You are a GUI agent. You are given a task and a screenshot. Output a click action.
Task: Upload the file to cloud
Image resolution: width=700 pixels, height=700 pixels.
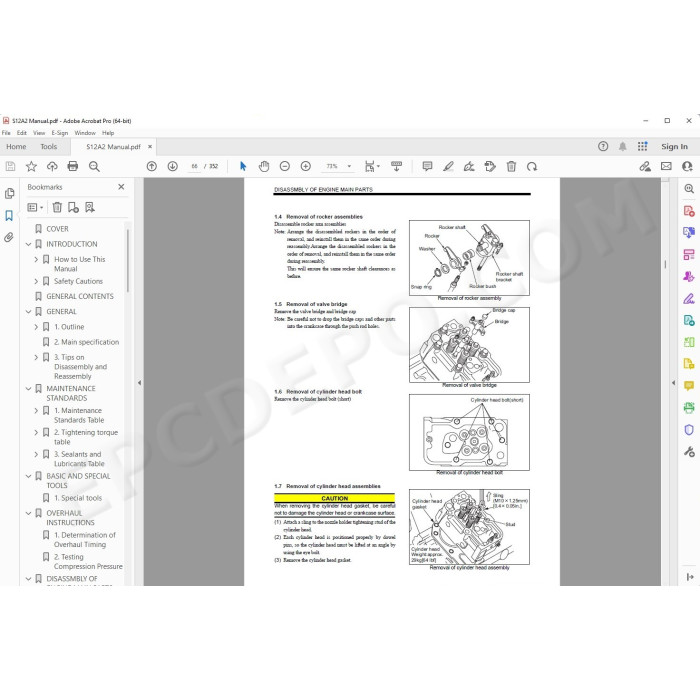(x=52, y=167)
